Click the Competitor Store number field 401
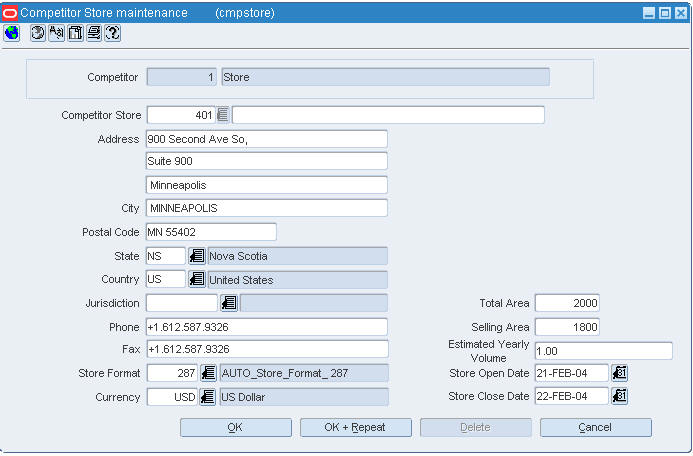This screenshot has height=456, width=693. [x=181, y=115]
